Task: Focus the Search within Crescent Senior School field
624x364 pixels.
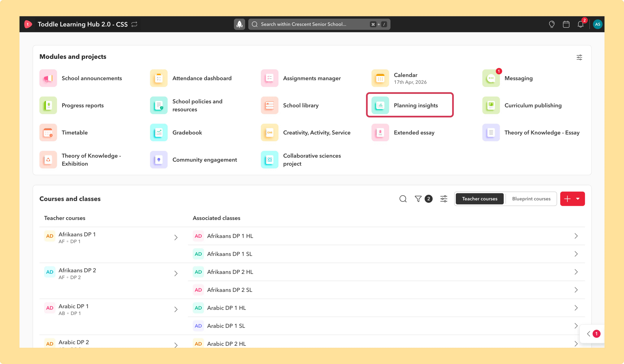Action: point(319,24)
